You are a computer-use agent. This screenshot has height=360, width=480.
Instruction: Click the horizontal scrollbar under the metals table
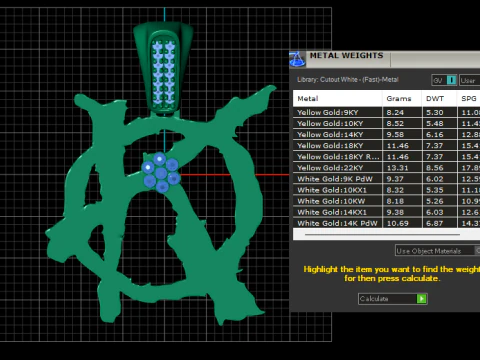[x=382, y=235]
